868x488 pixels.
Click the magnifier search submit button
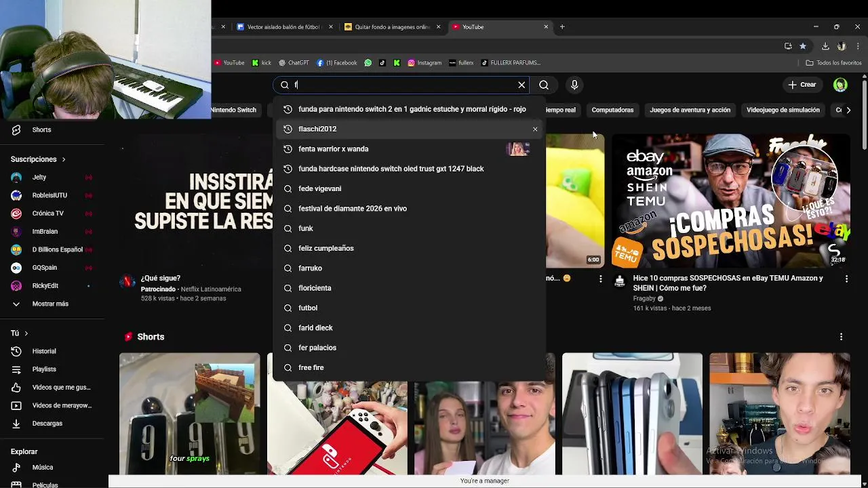(544, 85)
